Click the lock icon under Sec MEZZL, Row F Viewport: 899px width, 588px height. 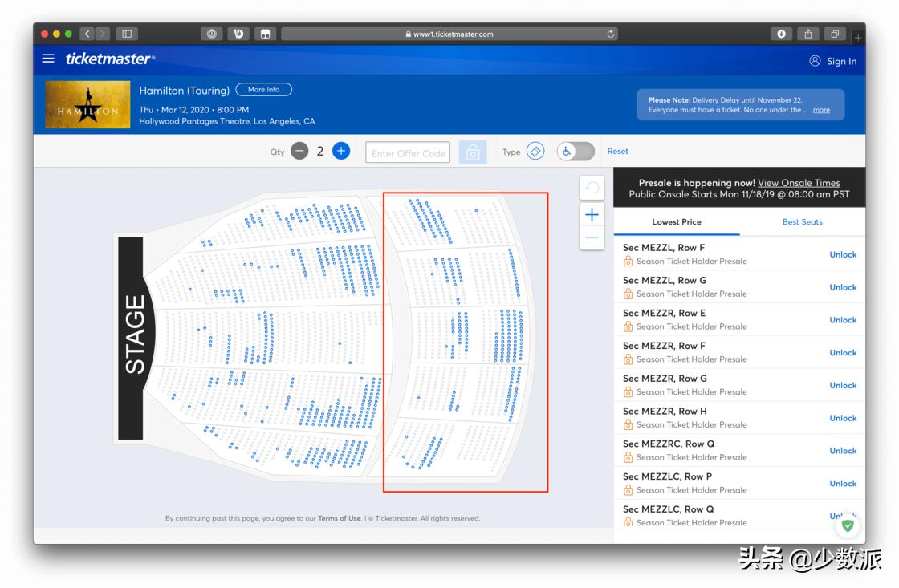tap(628, 262)
